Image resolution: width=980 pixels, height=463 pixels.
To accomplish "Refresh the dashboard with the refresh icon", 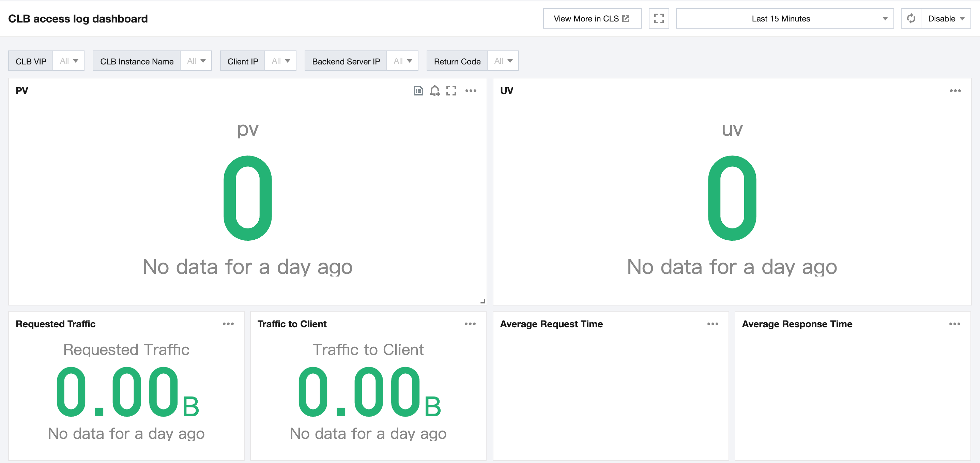I will click(911, 18).
